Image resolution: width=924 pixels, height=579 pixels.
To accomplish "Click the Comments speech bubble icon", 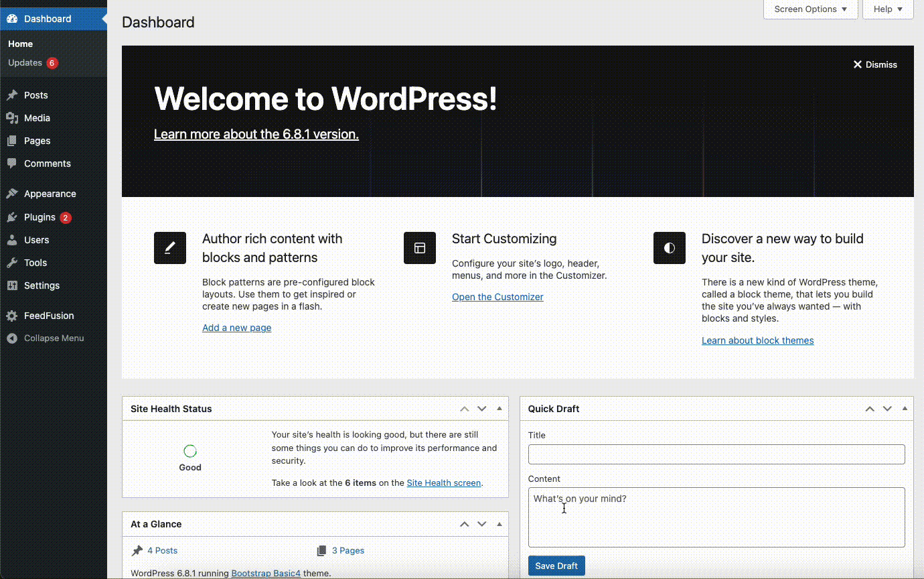I will [x=12, y=164].
